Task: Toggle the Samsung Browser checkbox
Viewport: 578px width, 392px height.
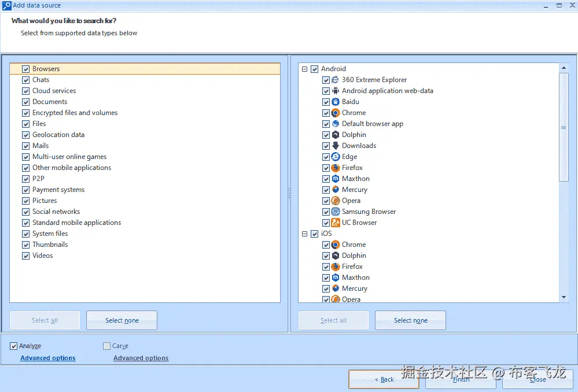Action: click(326, 212)
